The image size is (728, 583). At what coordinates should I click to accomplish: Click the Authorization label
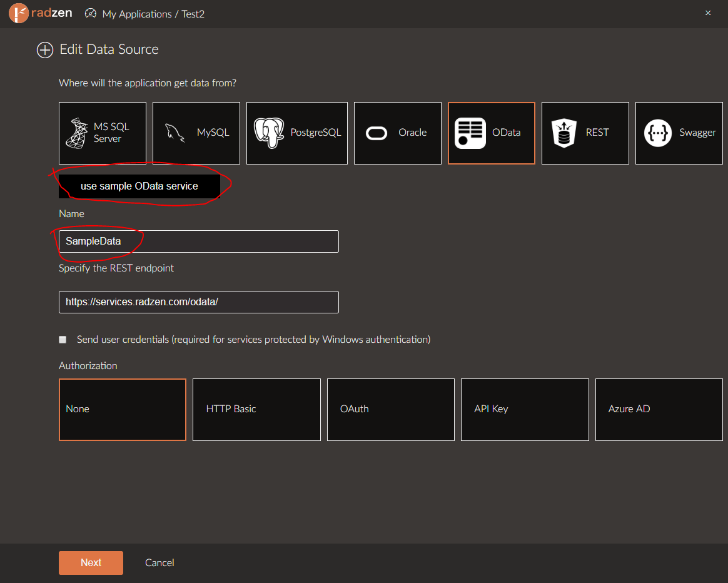point(88,366)
